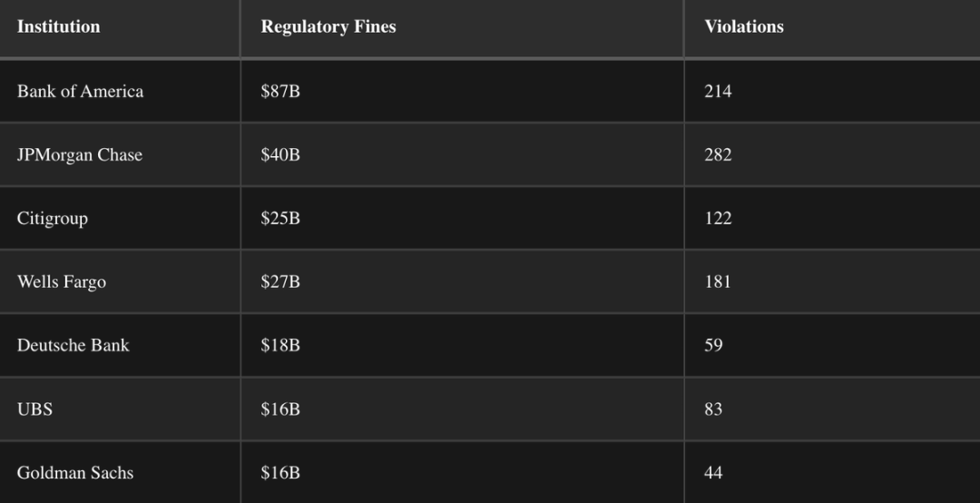This screenshot has height=503, width=980.
Task: Click Goldman Sachs' $16B fines value
Action: 280,472
